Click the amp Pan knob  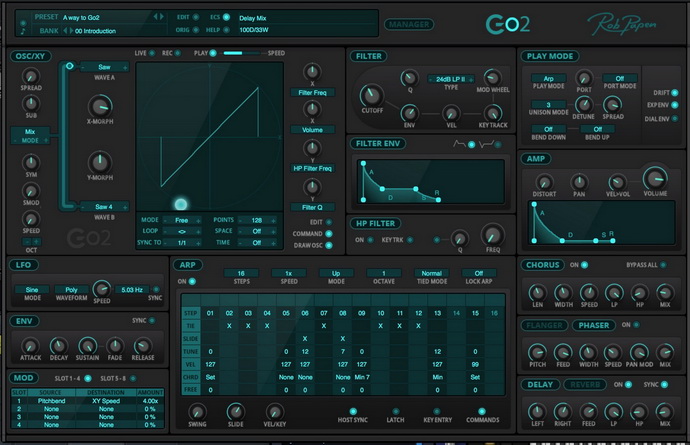click(x=579, y=182)
